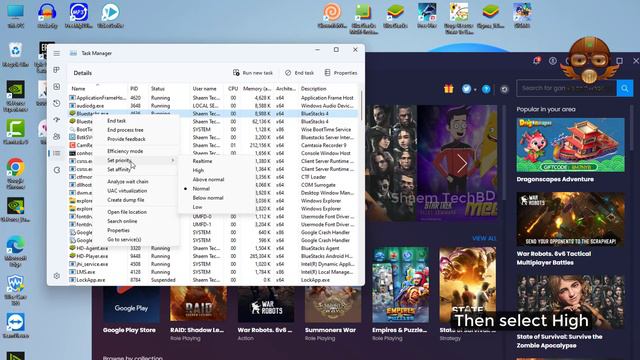Open Google Chrome desktop shortcut
The width and height of the screenshot is (640, 360).
click(x=16, y=173)
